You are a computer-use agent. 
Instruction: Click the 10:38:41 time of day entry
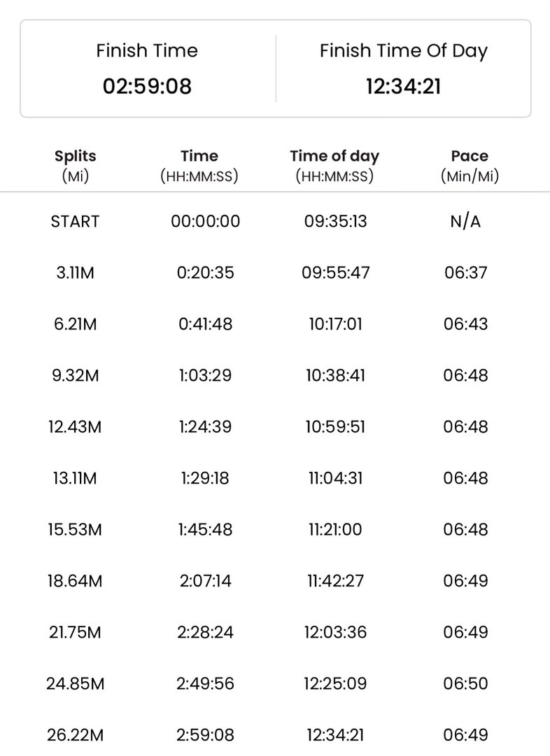tap(335, 375)
